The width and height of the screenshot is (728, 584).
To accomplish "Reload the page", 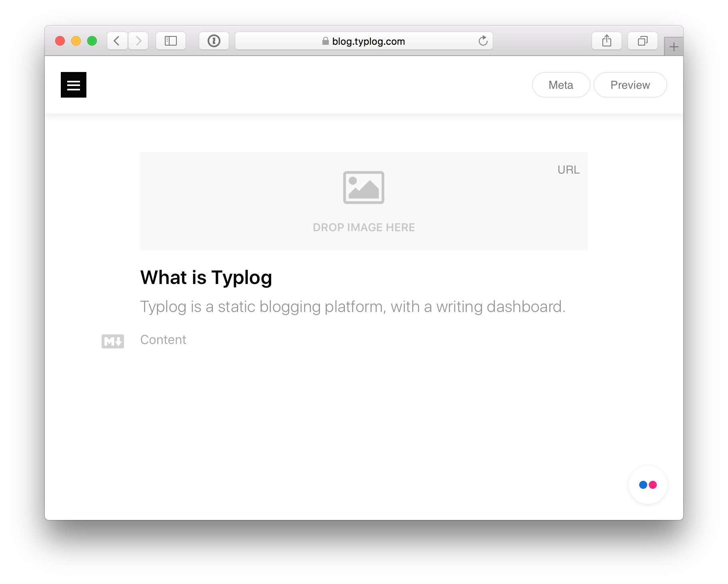I will click(483, 41).
